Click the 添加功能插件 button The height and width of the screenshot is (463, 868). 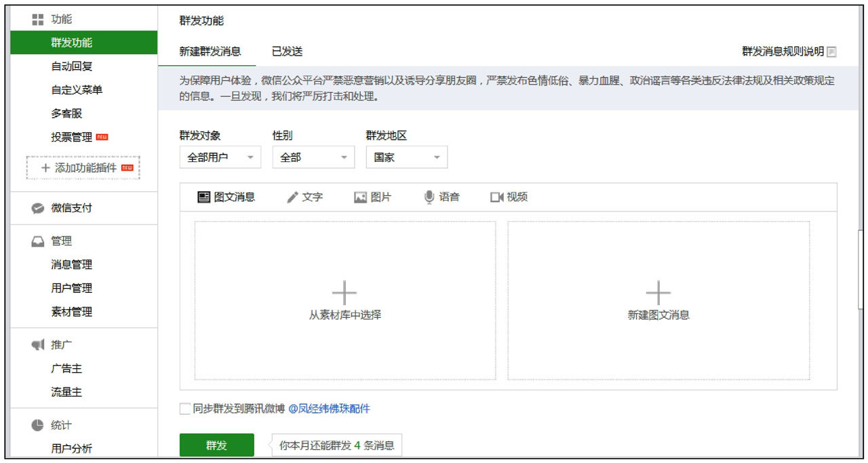click(x=83, y=167)
